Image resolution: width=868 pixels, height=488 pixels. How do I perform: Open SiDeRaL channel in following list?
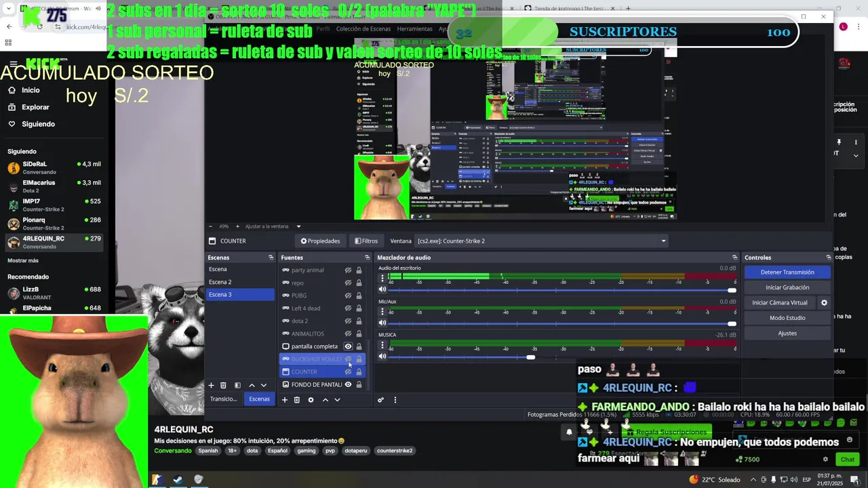54,167
